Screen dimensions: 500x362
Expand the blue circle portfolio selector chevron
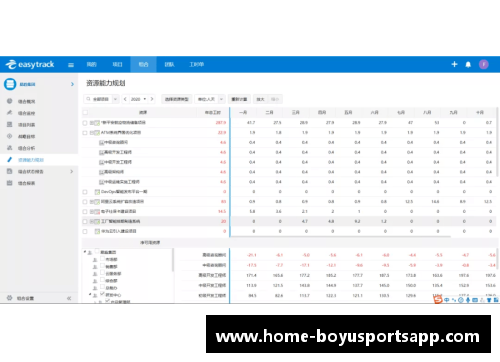click(x=72, y=84)
